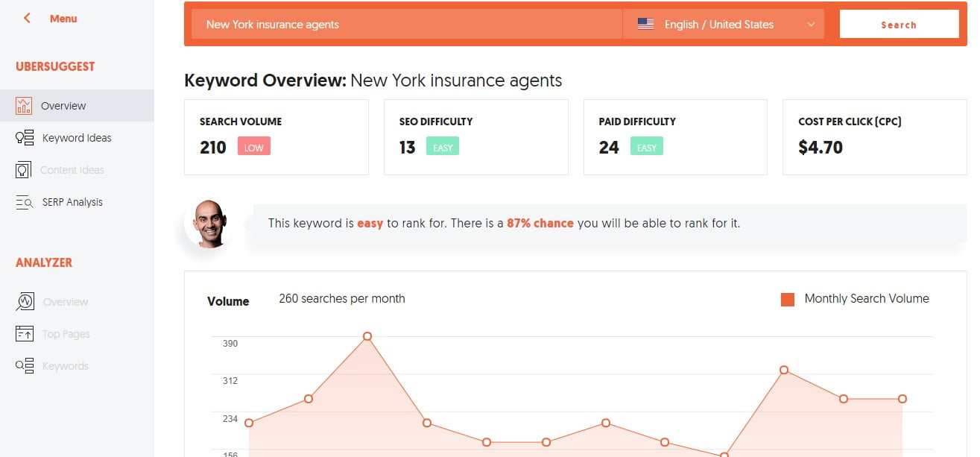Click the SEO Difficulty value 13
This screenshot has height=457, width=980.
(x=407, y=147)
